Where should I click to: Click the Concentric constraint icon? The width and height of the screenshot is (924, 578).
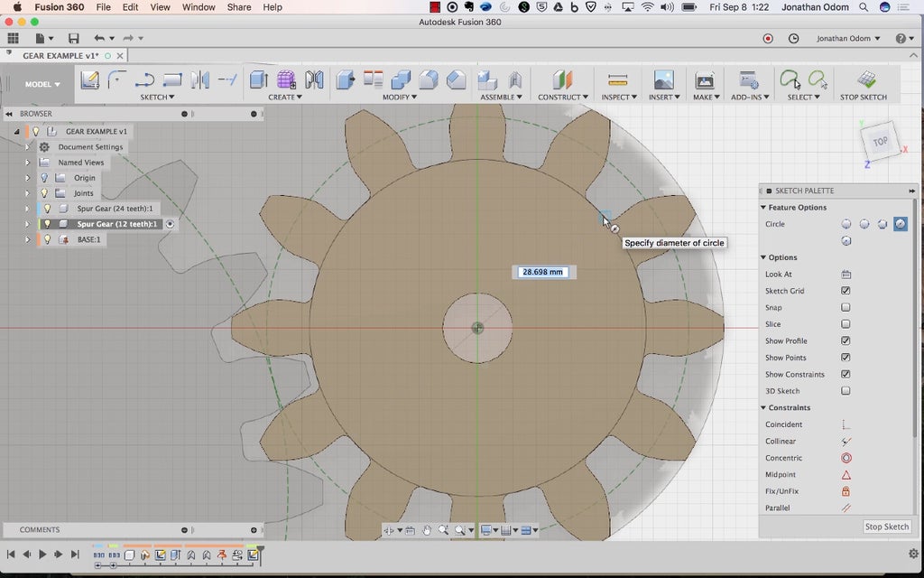845,458
